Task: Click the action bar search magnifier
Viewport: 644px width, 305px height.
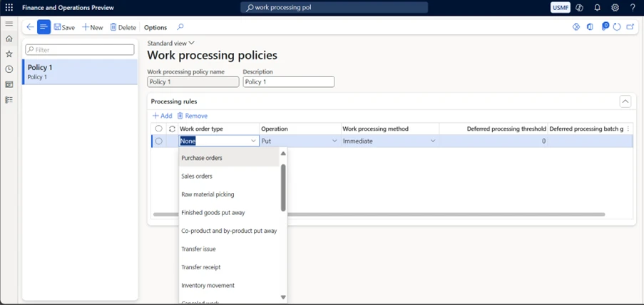Action: coord(180,27)
